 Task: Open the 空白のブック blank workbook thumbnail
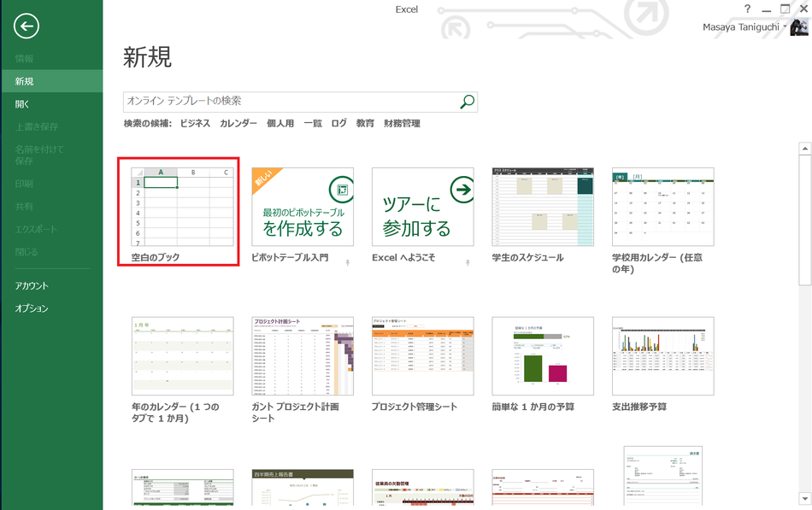[x=182, y=207]
